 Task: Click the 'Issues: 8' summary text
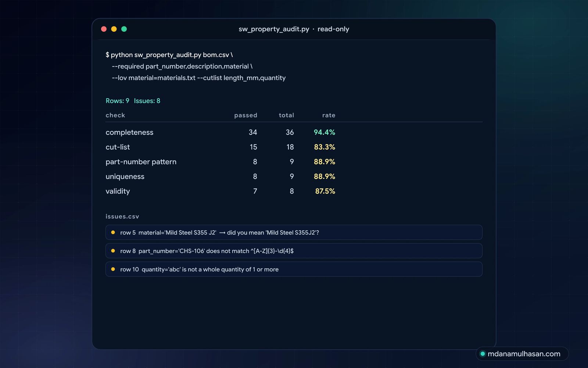pos(147,101)
